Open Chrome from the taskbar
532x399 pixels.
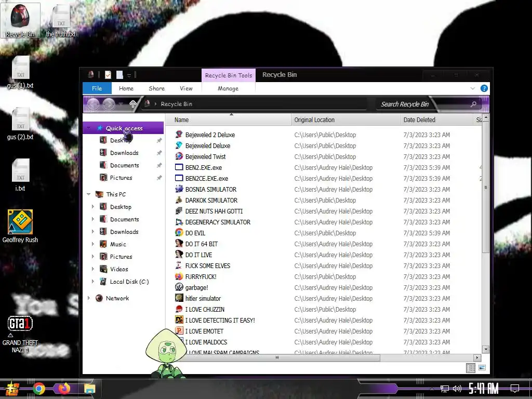[39, 389]
